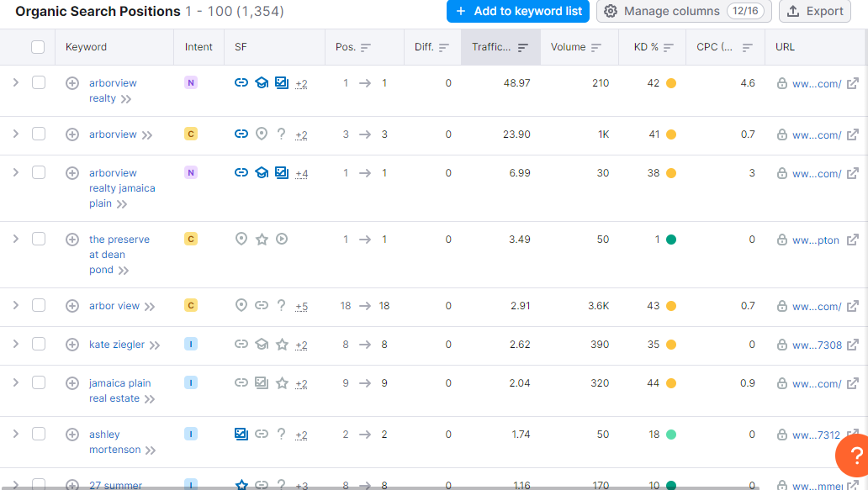Image resolution: width=868 pixels, height=490 pixels.
Task: Expand jamaica plain real estate row
Action: pos(15,382)
